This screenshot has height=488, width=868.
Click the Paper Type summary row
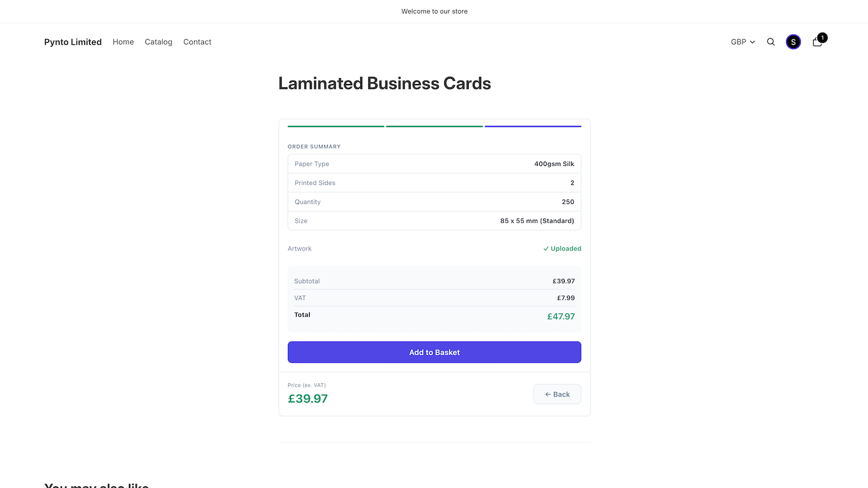435,164
